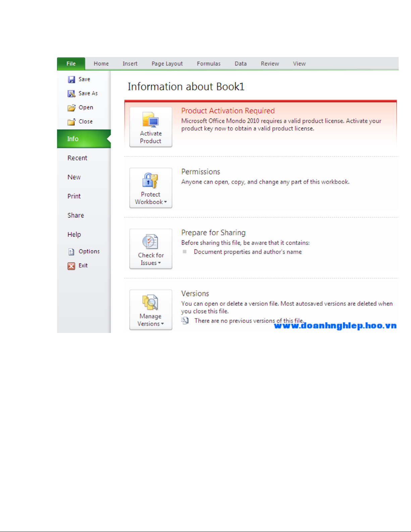The image size is (411, 532).
Task: Expand the Protect Workbook dropdown arrow
Action: point(165,202)
